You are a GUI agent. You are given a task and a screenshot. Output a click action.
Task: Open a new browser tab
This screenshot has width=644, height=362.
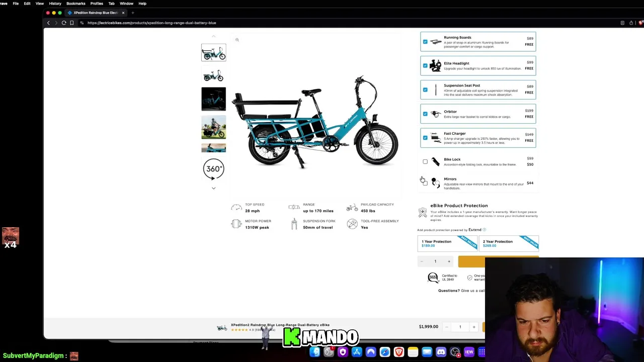coord(133,13)
